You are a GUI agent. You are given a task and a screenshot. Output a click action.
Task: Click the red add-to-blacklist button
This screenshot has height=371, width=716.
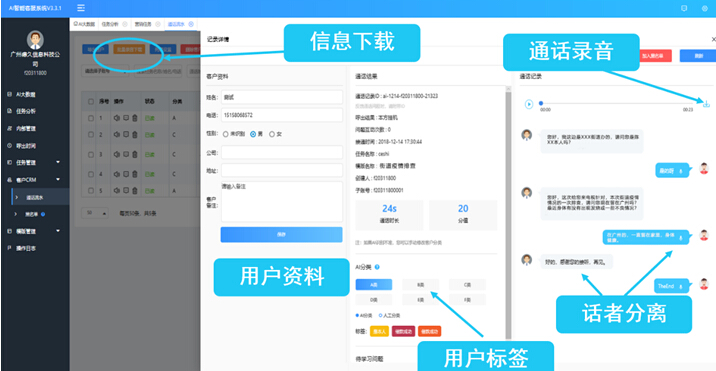point(656,56)
